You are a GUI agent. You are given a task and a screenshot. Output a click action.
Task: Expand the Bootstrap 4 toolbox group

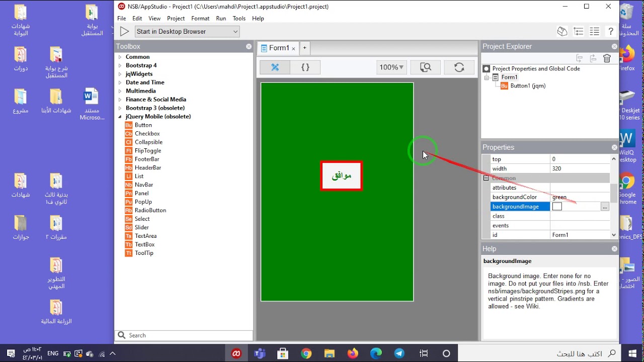(120, 66)
